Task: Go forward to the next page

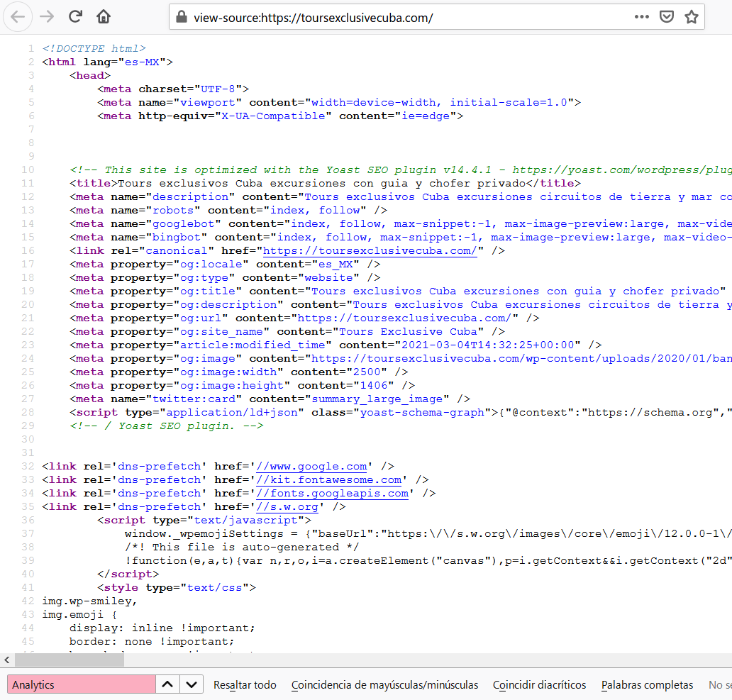Action: click(47, 17)
